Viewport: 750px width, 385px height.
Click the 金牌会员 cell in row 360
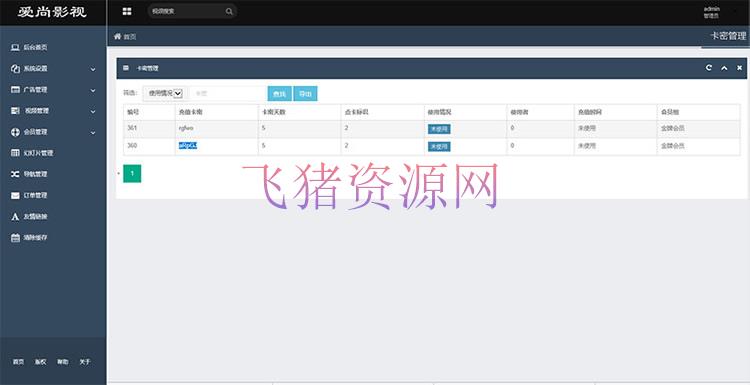tap(673, 146)
